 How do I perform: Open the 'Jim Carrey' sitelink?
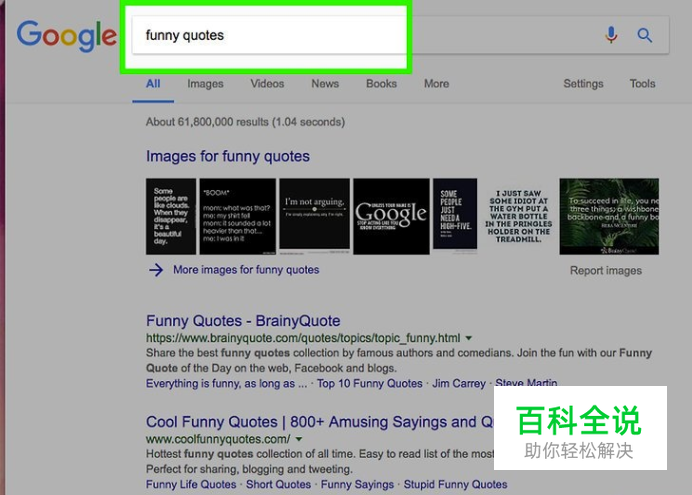pyautogui.click(x=459, y=383)
